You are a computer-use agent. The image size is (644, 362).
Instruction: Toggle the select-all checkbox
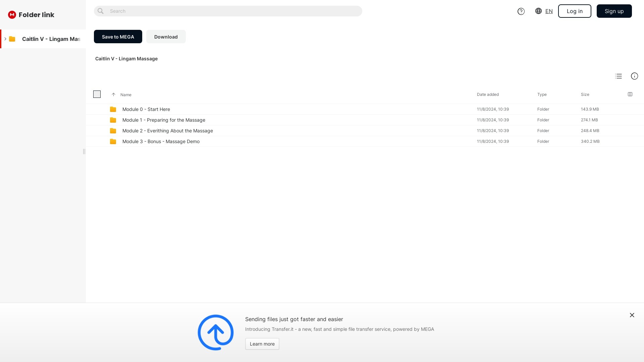[x=97, y=94]
